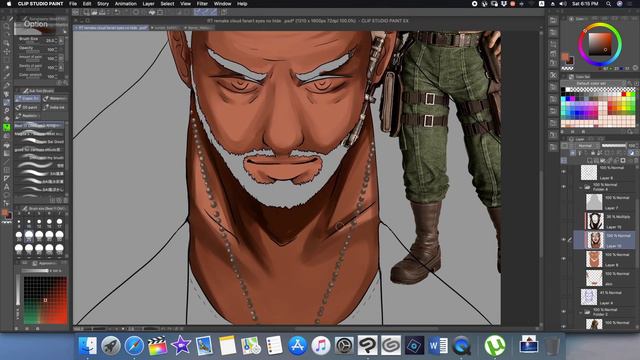Select the Fill bucket tool

[x=7, y=144]
